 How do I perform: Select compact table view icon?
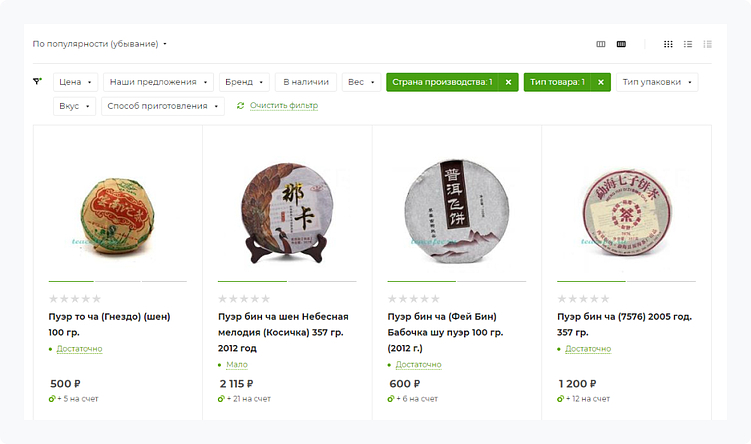pos(707,44)
